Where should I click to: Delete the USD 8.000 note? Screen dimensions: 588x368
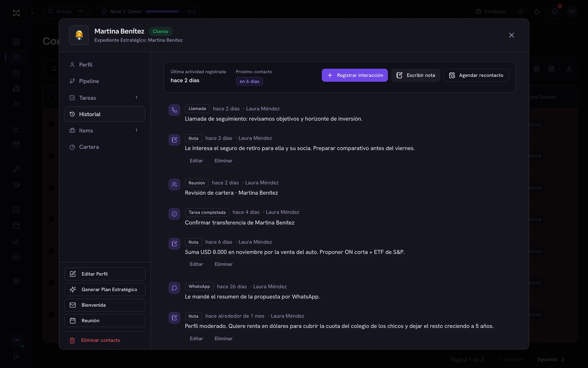pyautogui.click(x=223, y=264)
